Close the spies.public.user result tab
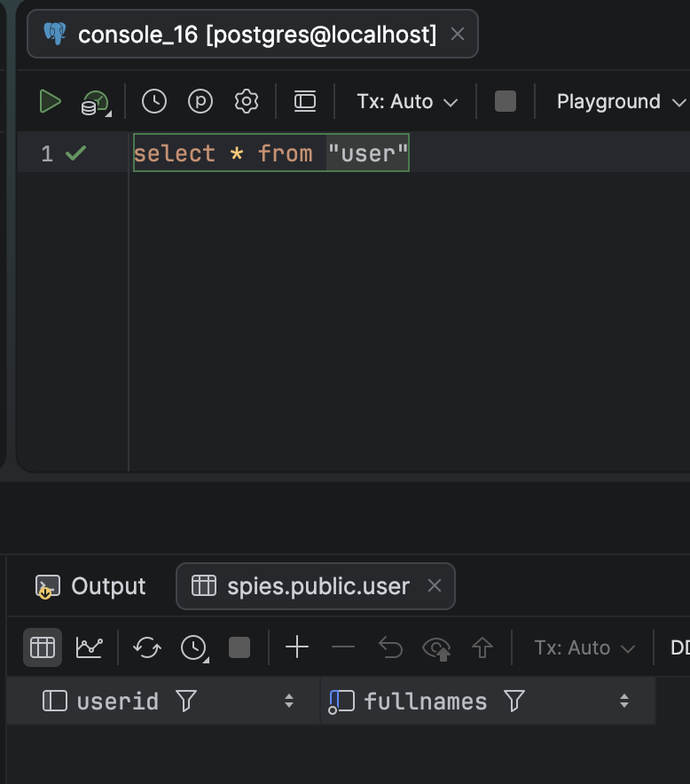690x784 pixels. point(435,585)
